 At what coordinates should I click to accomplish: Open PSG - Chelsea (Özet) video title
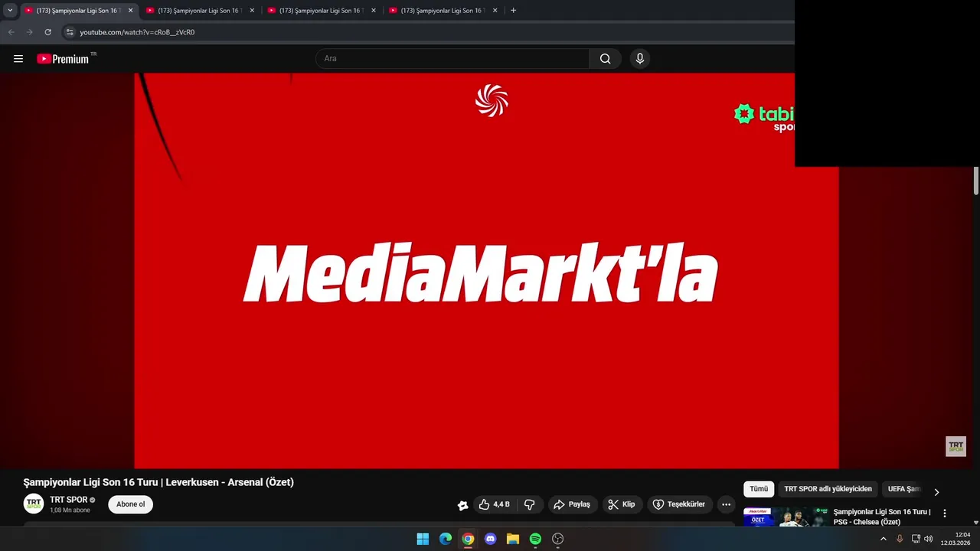882,517
